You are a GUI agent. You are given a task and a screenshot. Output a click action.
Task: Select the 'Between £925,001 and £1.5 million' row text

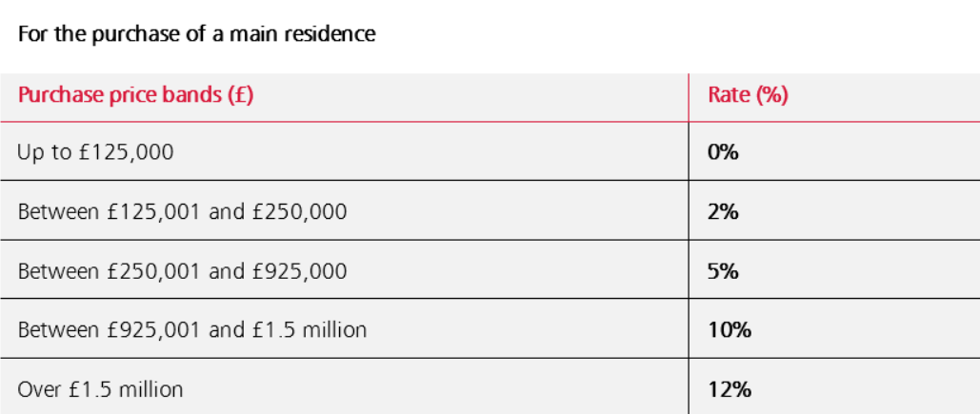pyautogui.click(x=192, y=331)
